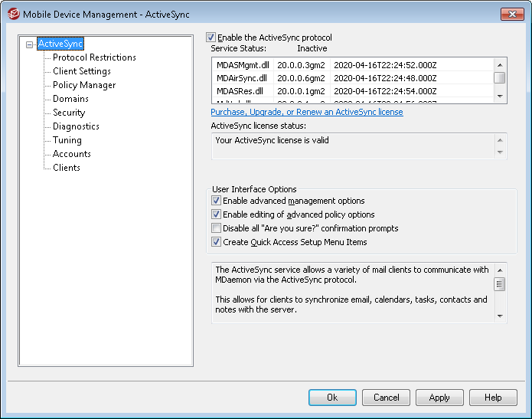Click the Apply button

coord(439,398)
